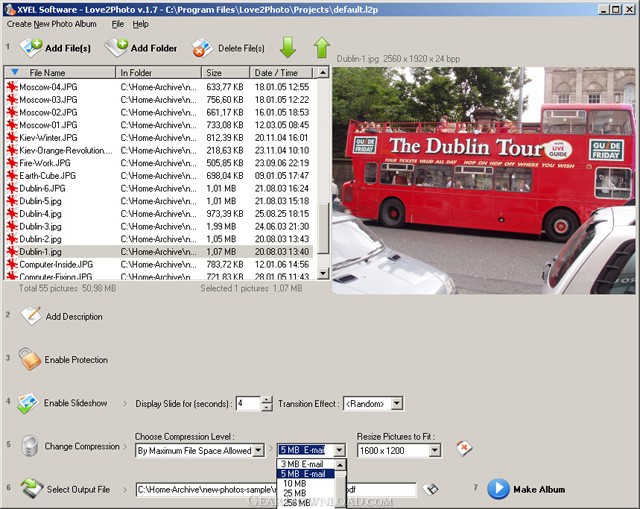Image resolution: width=640 pixels, height=509 pixels.
Task: Toggle the Change Compression option
Action: click(x=29, y=445)
